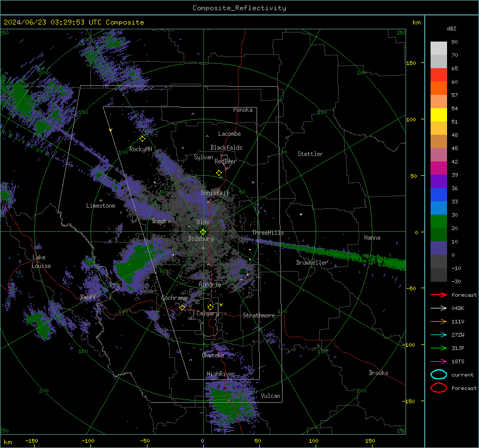Click the white plus marker west of Hanna
Image resolution: width=479 pixels, height=448 pixels.
click(301, 214)
